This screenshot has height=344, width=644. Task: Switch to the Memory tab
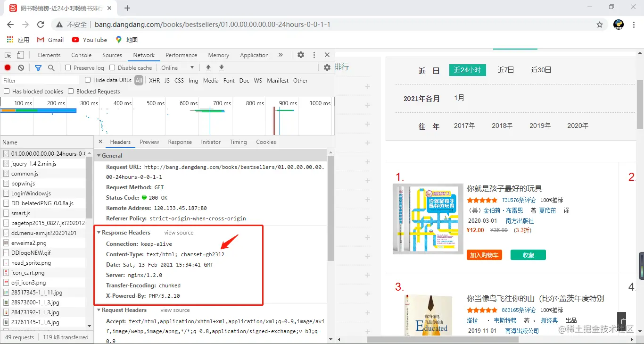(219, 55)
